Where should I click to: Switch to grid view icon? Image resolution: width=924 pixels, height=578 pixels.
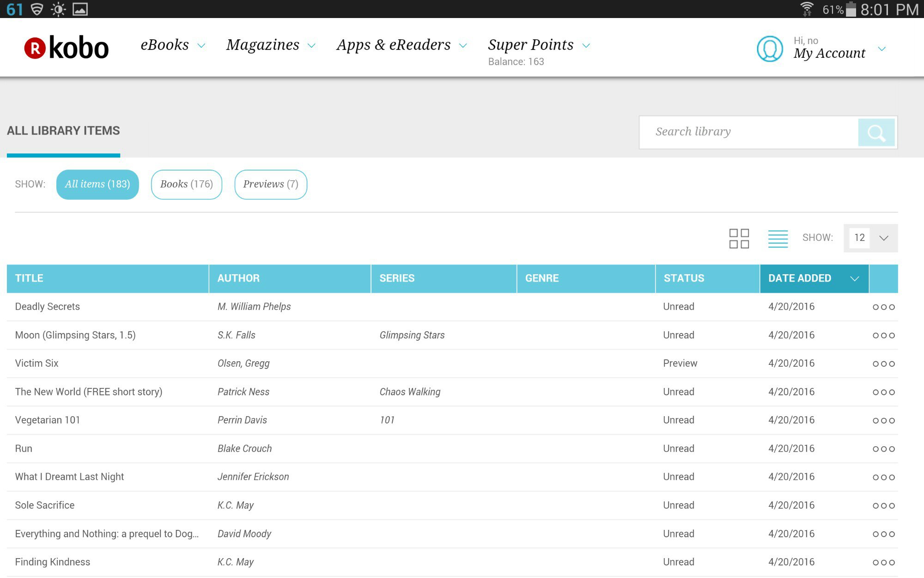pyautogui.click(x=739, y=239)
